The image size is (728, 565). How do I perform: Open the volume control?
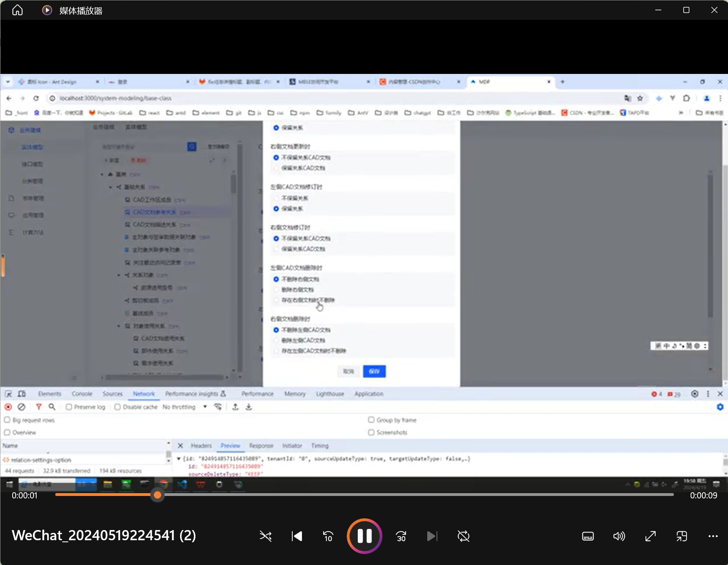point(619,536)
